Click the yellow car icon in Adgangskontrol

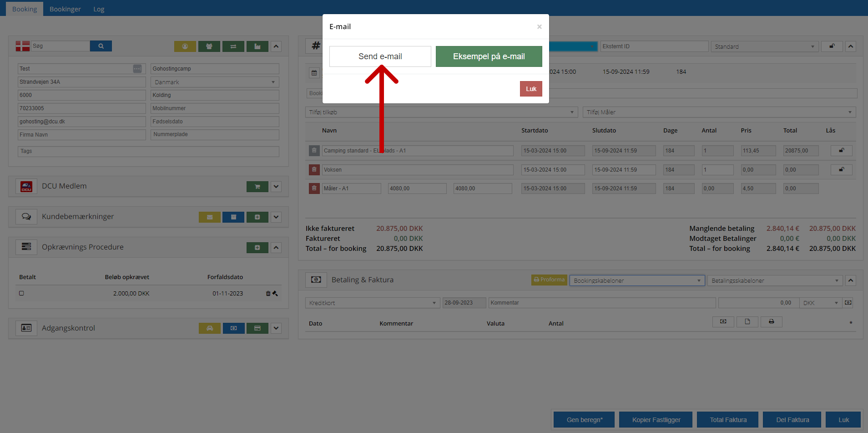tap(209, 328)
